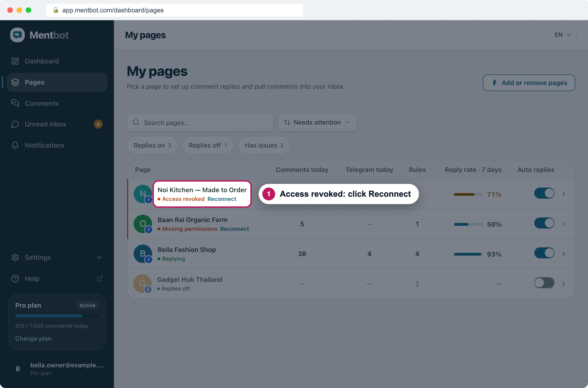The height and width of the screenshot is (388, 588).
Task: Click the Change plan link
Action: [33, 339]
